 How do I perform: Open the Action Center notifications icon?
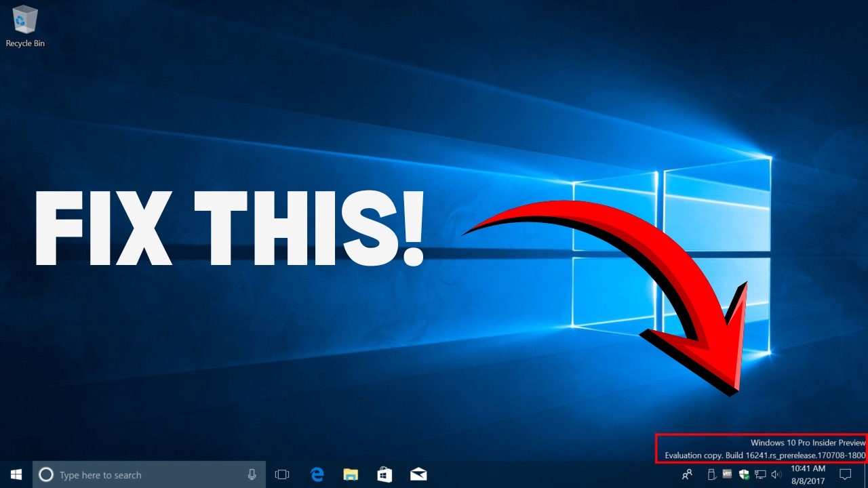click(x=846, y=474)
